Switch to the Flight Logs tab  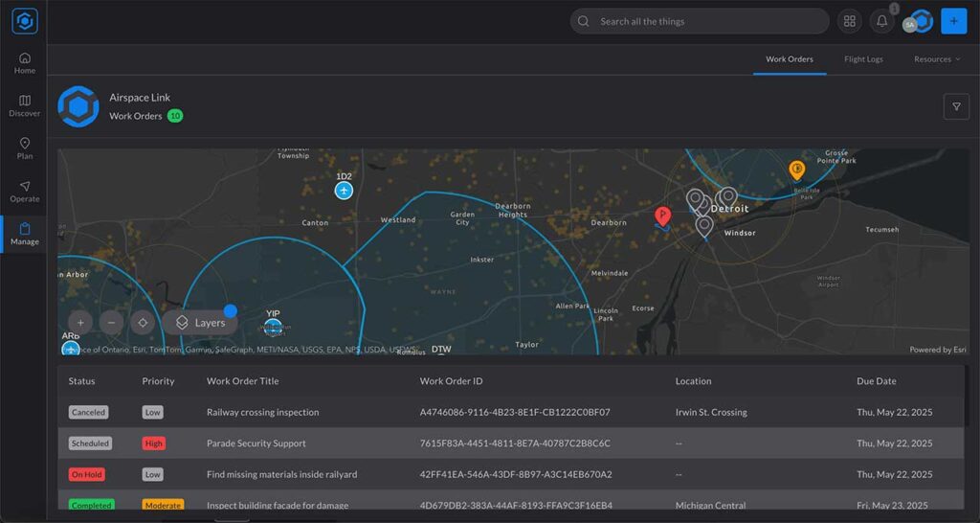(863, 58)
